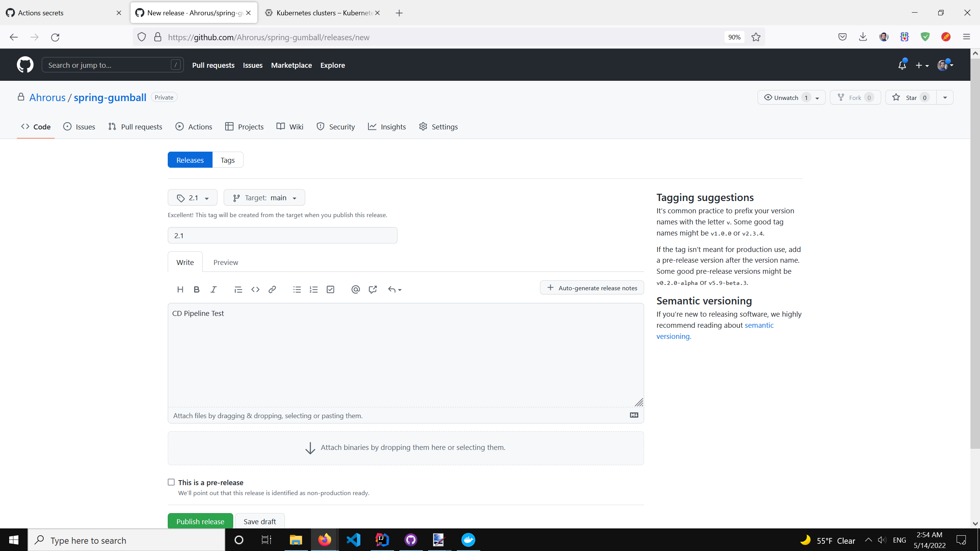Expand the Unwatch options dropdown
980x551 pixels.
[817, 98]
